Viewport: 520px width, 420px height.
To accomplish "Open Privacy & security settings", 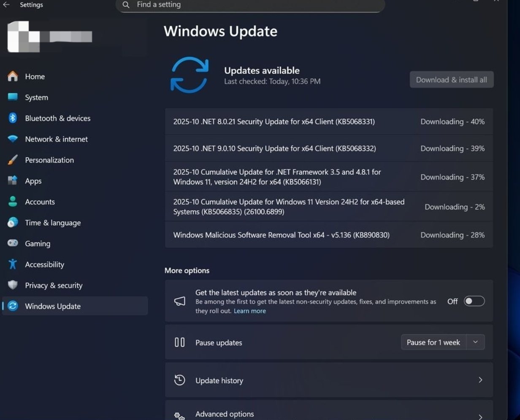I will pyautogui.click(x=75, y=285).
